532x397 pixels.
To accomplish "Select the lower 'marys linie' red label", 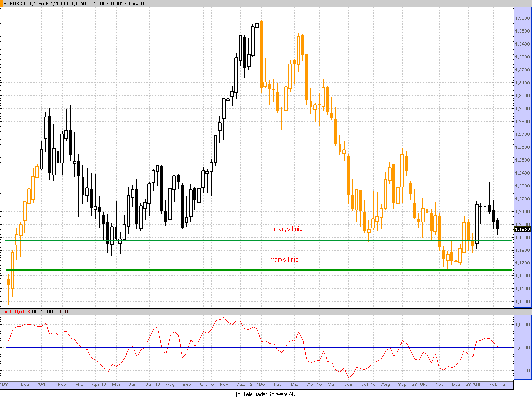I will pyautogui.click(x=284, y=260).
